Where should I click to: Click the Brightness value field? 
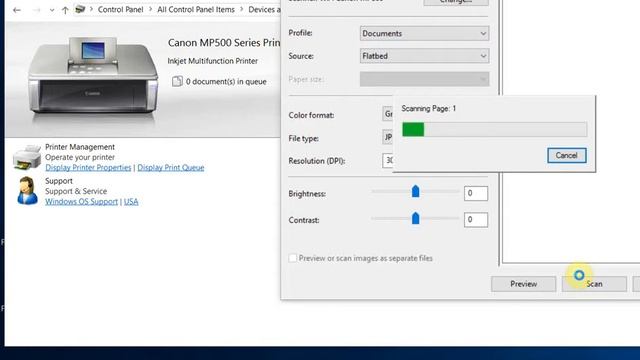tap(476, 193)
